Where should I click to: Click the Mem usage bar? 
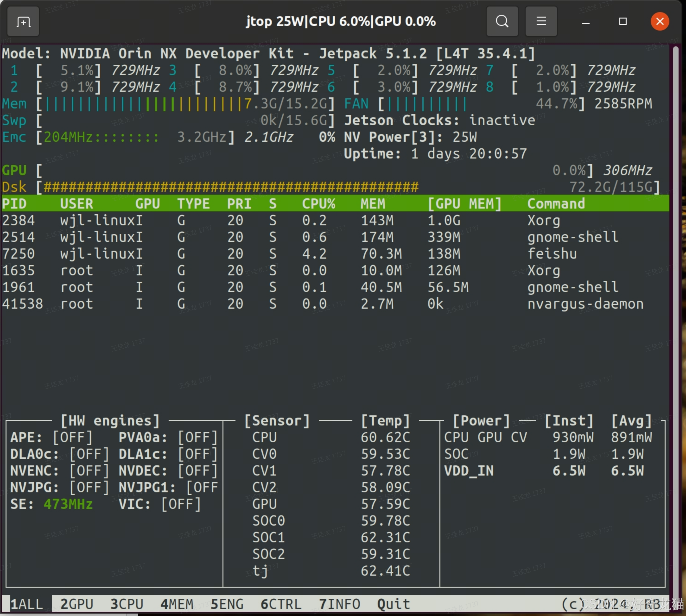[185, 104]
